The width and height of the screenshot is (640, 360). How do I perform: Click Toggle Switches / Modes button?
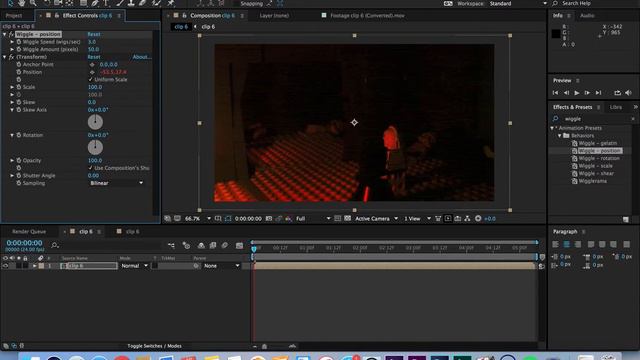154,346
